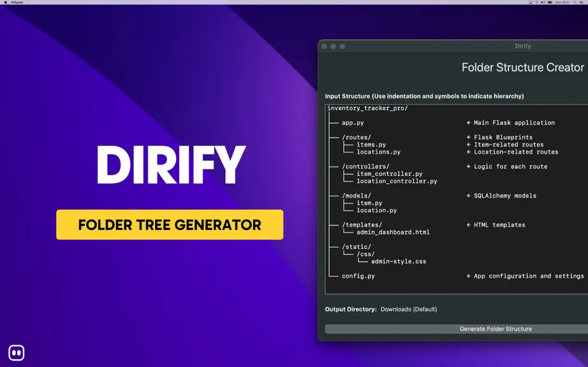This screenshot has height=367, width=588.
Task: Check the battery icon in menu bar
Action: (x=550, y=3)
